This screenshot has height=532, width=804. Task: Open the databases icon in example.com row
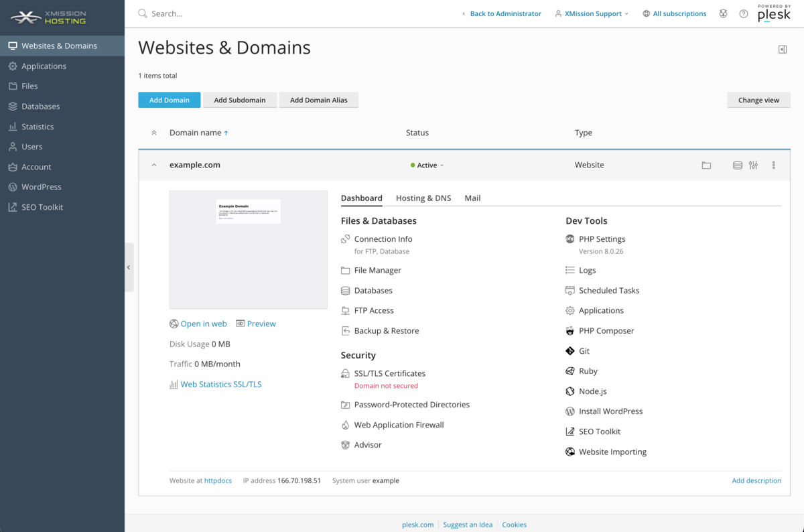(738, 165)
